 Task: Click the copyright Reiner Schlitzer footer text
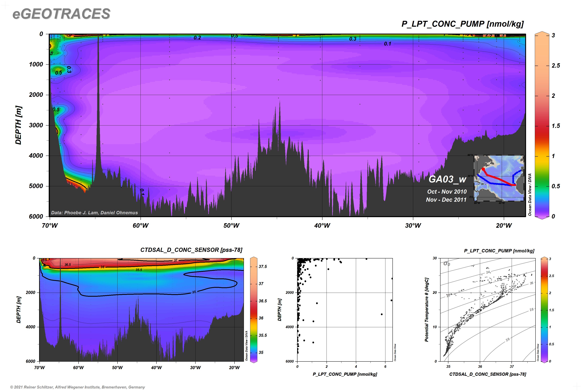click(x=78, y=387)
